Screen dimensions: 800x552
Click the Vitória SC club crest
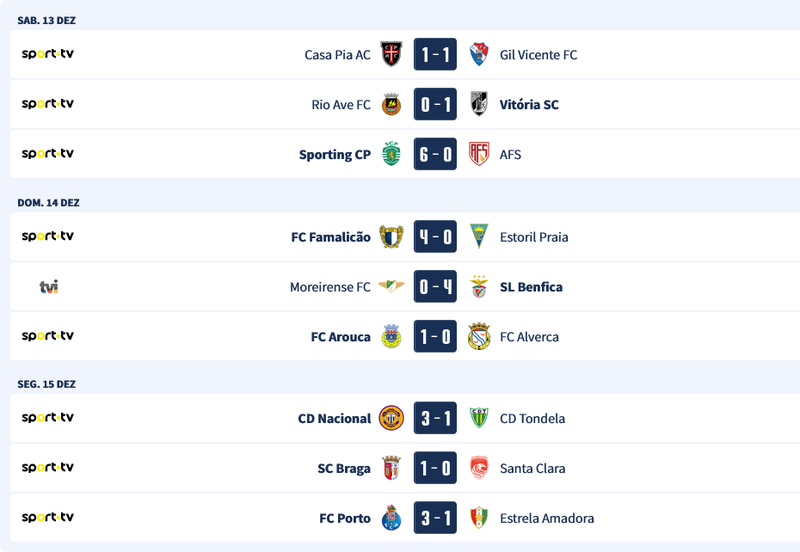(479, 104)
